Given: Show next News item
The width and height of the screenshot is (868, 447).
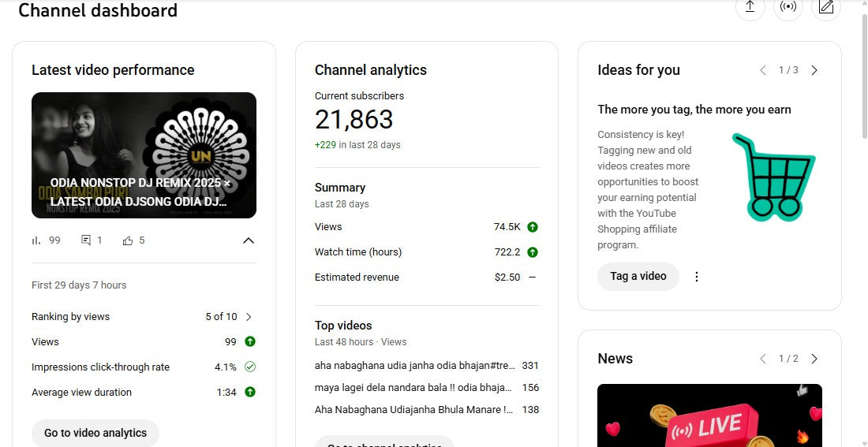Looking at the screenshot, I should point(814,359).
